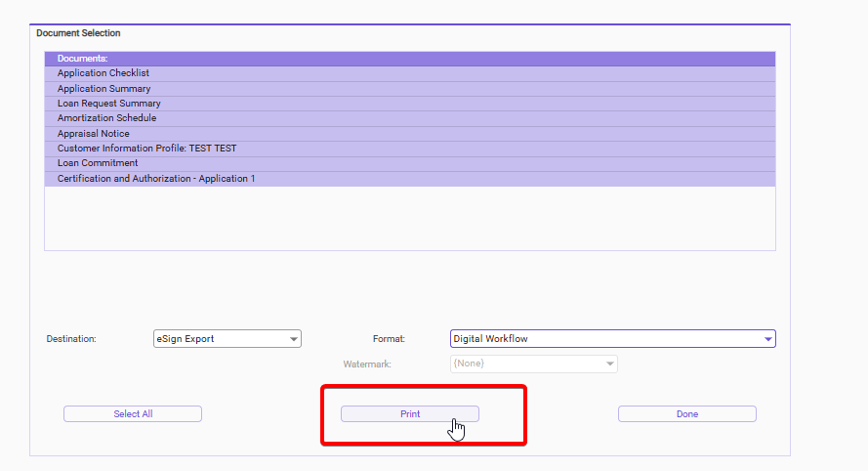
Task: Expand the Format dropdown arrow
Action: pyautogui.click(x=767, y=339)
